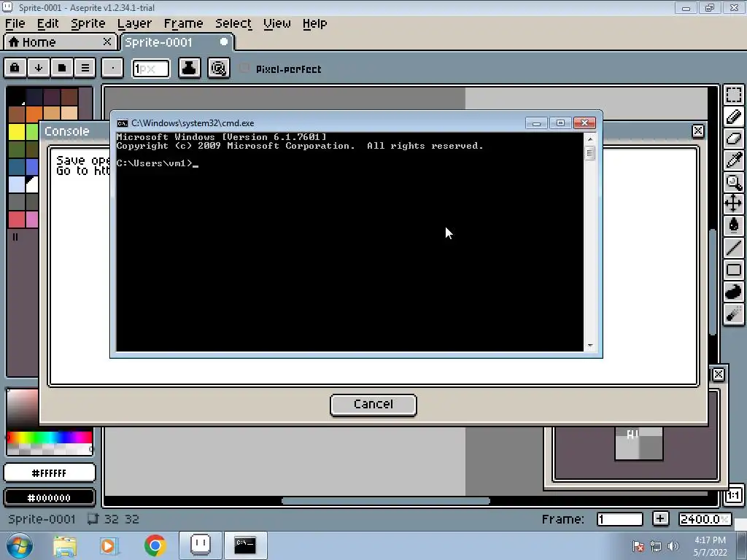The width and height of the screenshot is (747, 560).
Task: Open the Select menu
Action: (233, 23)
